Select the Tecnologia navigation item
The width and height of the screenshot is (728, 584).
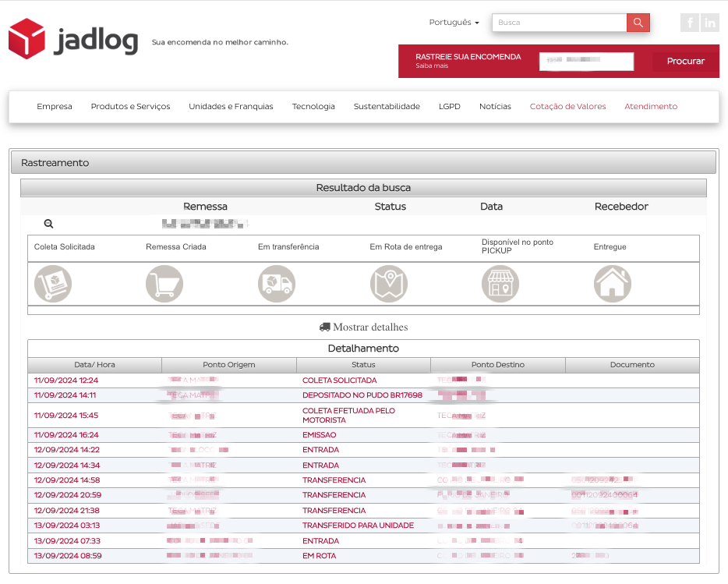click(x=313, y=106)
